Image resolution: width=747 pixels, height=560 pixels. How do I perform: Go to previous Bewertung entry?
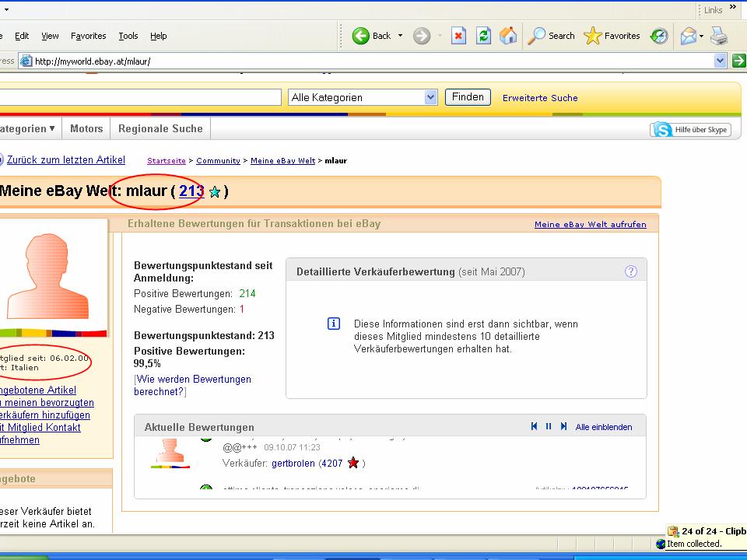coord(535,426)
